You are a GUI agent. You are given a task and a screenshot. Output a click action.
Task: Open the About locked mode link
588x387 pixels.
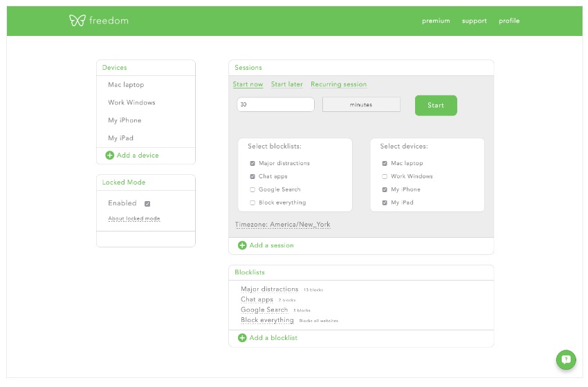click(x=134, y=218)
